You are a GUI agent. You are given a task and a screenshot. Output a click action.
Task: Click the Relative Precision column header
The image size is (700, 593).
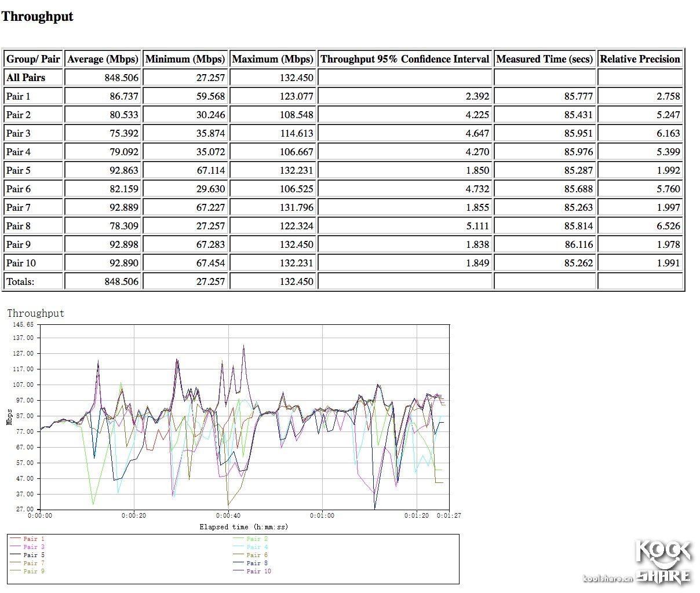640,59
